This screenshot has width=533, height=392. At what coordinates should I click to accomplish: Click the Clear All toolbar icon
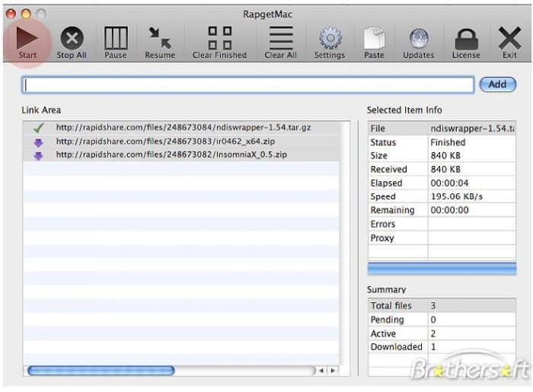pyautogui.click(x=281, y=38)
